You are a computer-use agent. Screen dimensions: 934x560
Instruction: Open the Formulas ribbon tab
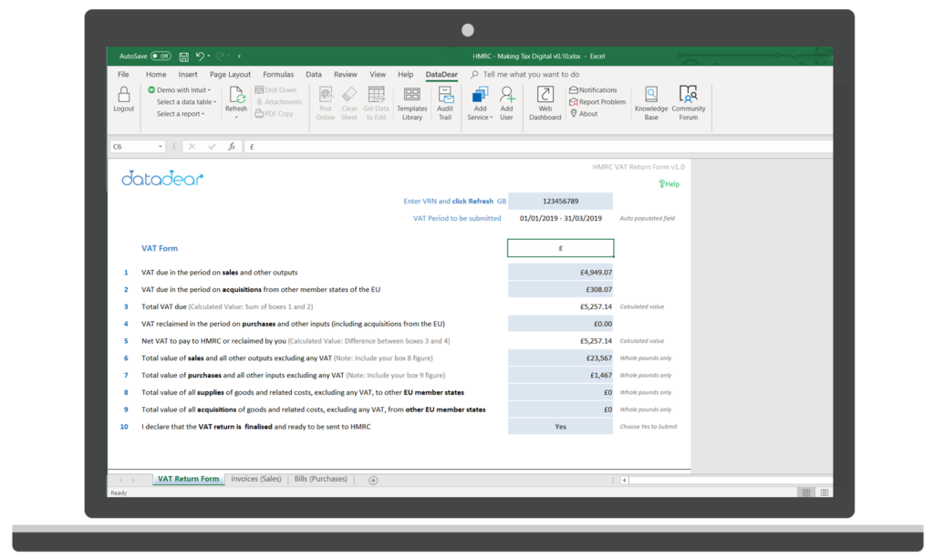[278, 75]
